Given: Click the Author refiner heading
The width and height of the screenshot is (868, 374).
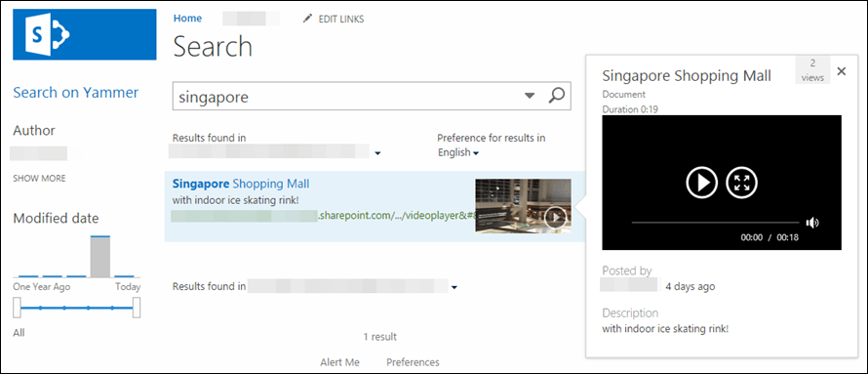Looking at the screenshot, I should click(x=34, y=131).
